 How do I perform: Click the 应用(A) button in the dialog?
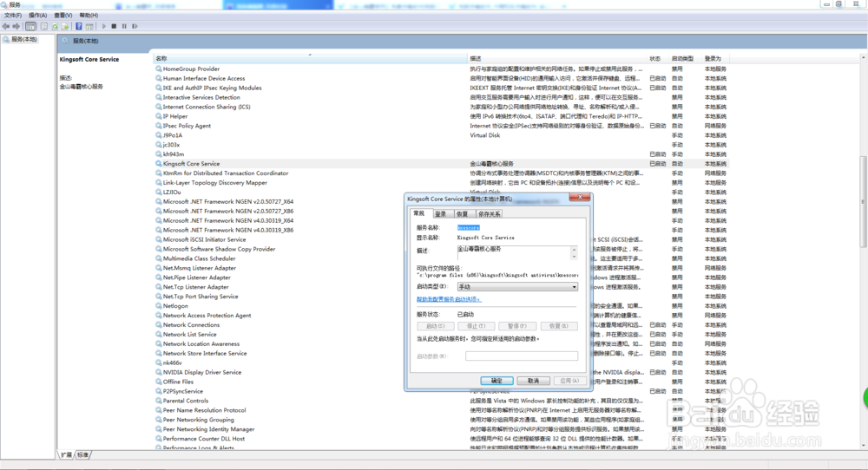(x=569, y=381)
